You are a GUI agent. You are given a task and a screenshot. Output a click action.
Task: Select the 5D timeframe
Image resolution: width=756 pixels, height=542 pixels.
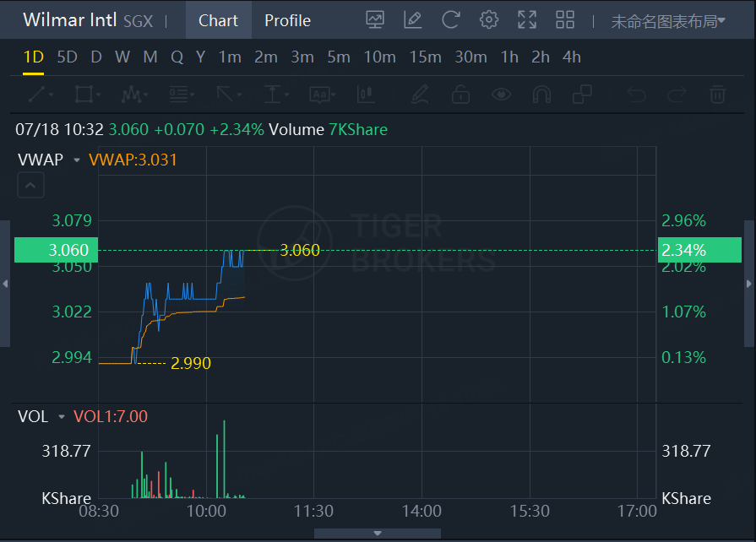coord(67,57)
